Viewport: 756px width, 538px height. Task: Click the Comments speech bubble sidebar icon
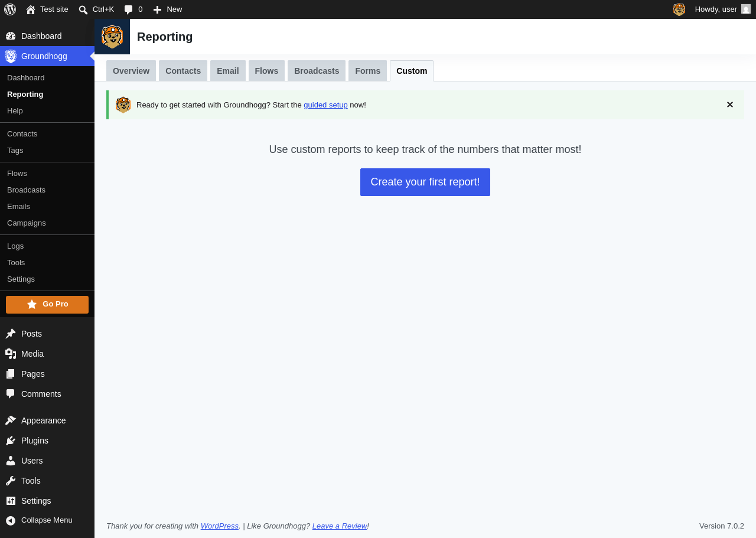11,394
